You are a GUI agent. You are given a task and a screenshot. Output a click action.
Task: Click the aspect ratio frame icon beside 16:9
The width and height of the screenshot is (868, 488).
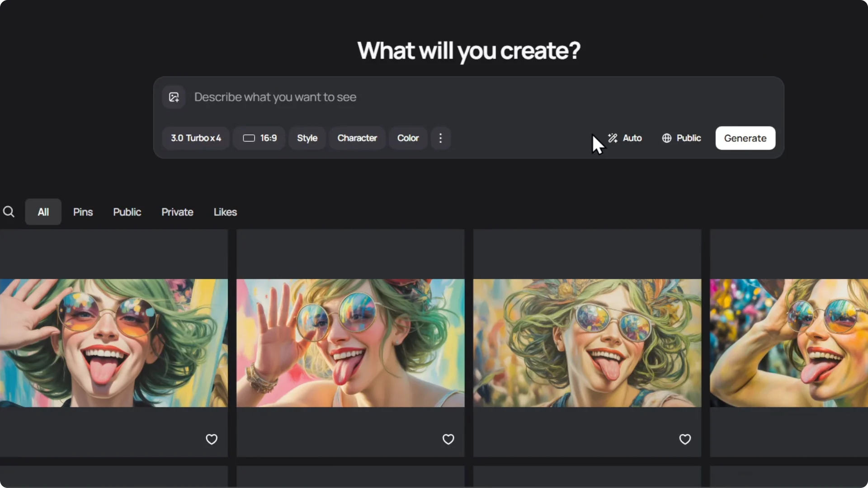[x=248, y=138]
